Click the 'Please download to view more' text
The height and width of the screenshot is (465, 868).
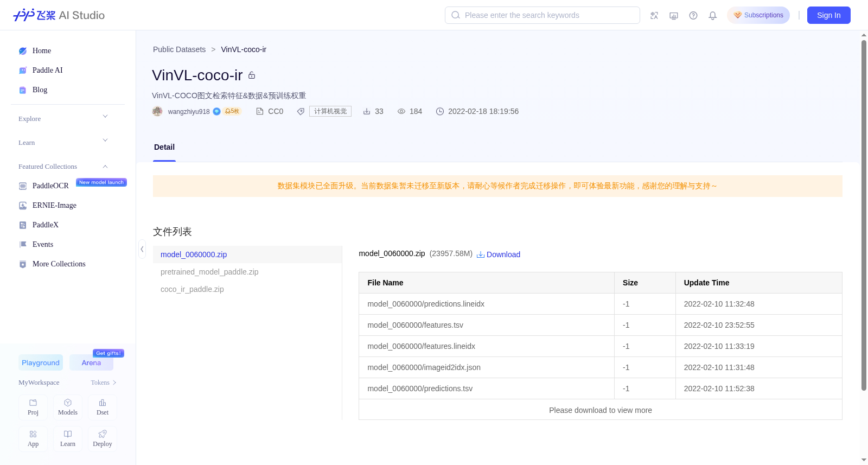(601, 410)
